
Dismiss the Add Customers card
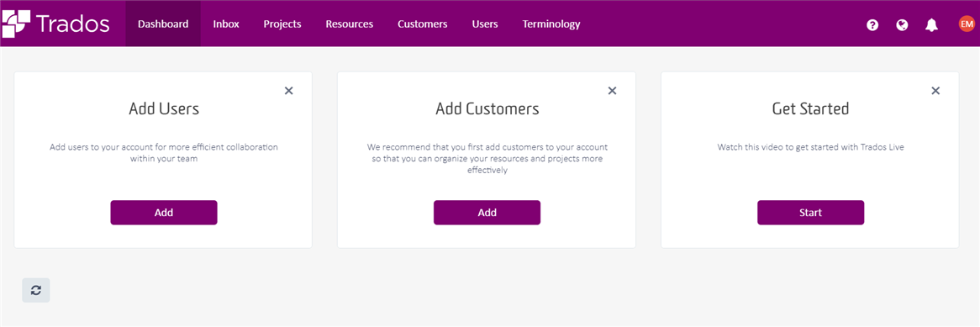pyautogui.click(x=612, y=91)
